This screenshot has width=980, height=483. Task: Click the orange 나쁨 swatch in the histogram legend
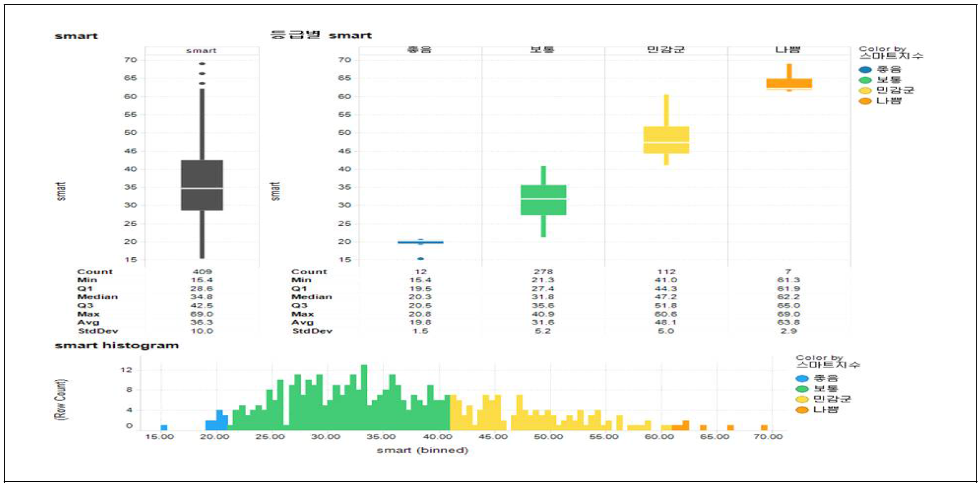point(802,410)
